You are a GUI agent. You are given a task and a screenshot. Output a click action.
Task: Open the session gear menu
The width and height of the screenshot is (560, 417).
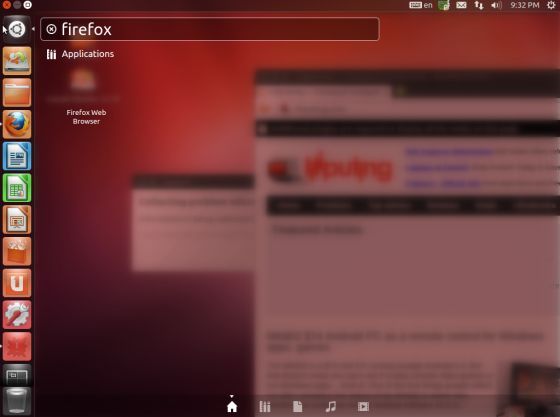551,5
